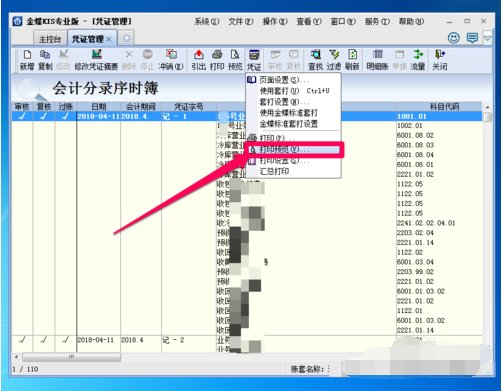Screen dimensions: 502x391
Task: Click the 凭证字号 column header
Action: [x=189, y=107]
